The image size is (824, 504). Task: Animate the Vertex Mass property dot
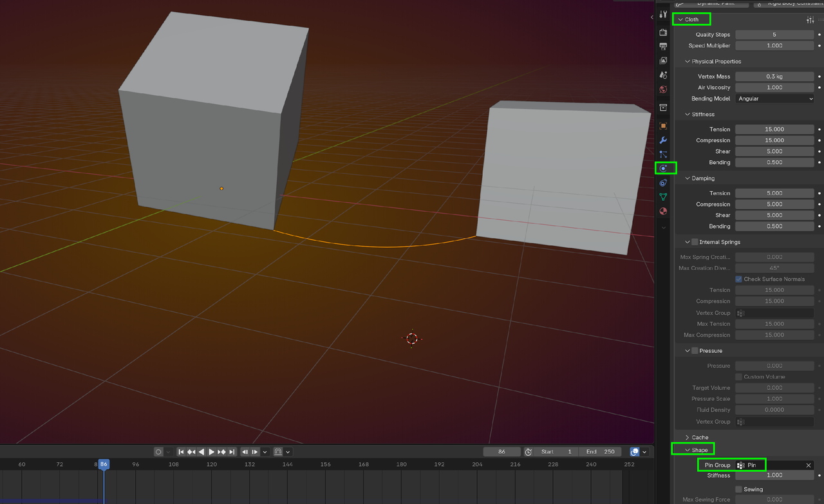coord(819,77)
